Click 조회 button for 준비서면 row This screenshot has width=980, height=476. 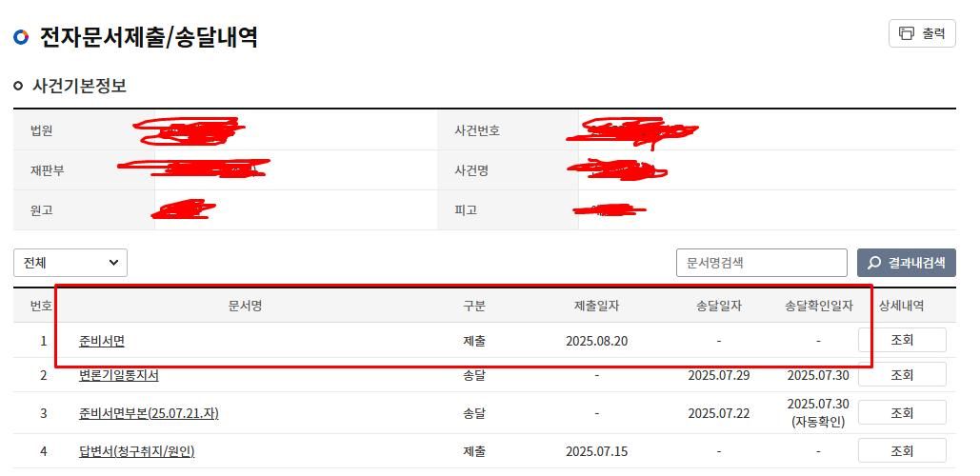click(902, 340)
